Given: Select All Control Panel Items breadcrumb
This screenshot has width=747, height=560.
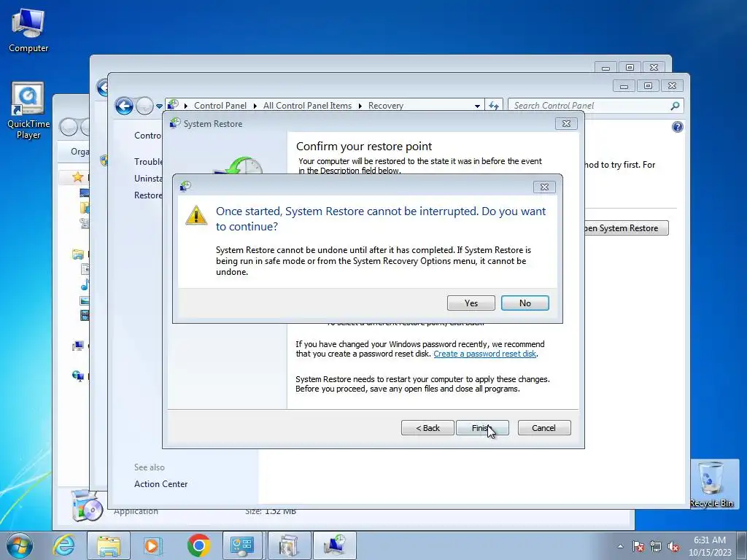Looking at the screenshot, I should [x=307, y=106].
